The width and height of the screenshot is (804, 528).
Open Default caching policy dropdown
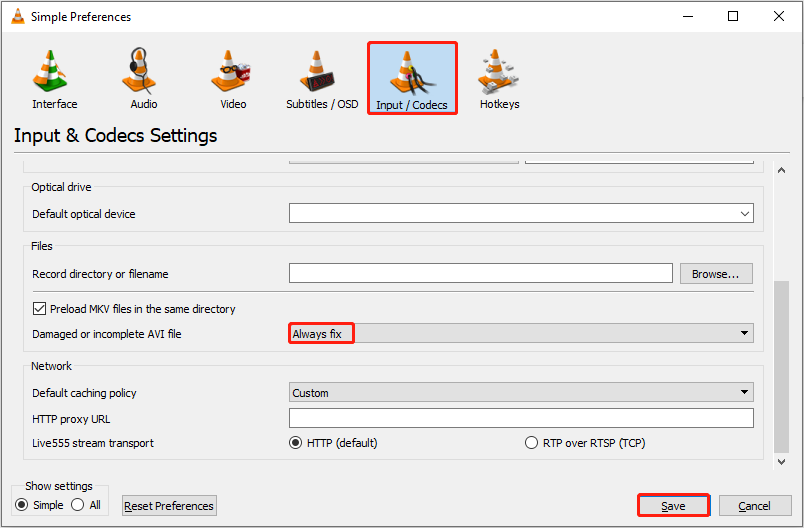[521, 393]
